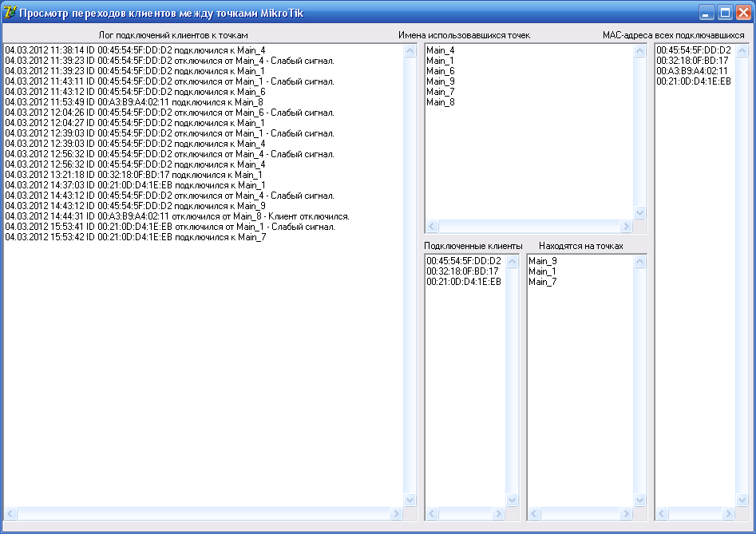Minimize the MikroTik viewer window
Viewport: 756px width, 534px height.
707,13
